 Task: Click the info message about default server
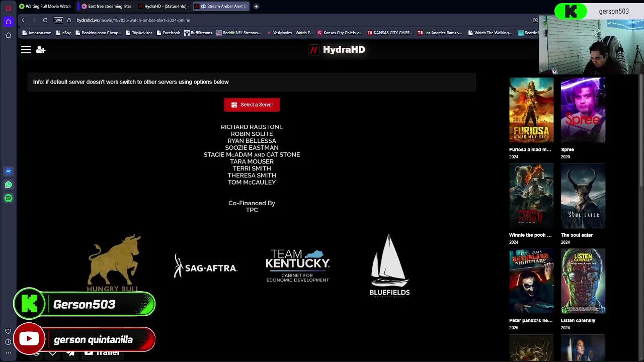pos(131,82)
